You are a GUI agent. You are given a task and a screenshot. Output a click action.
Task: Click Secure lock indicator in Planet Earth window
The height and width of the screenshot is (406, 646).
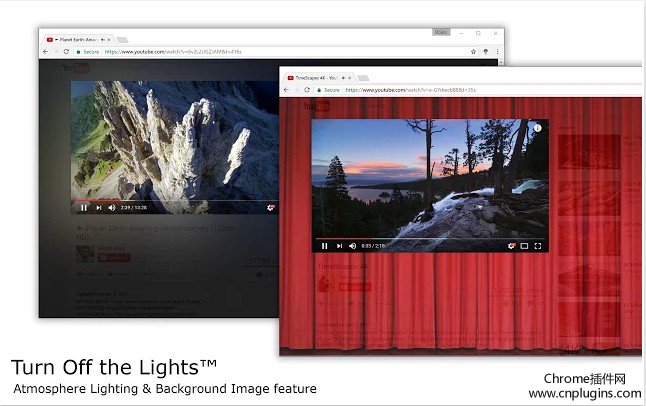click(88, 52)
